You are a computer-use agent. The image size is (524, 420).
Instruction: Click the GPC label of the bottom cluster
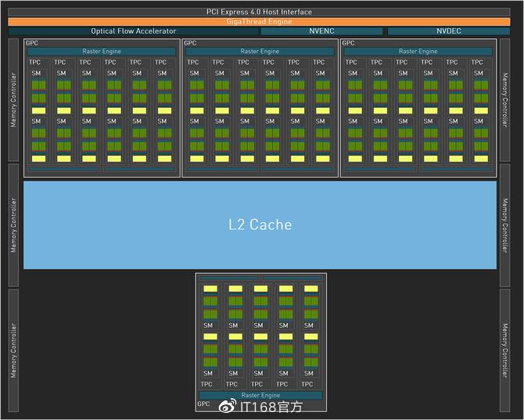(x=203, y=404)
